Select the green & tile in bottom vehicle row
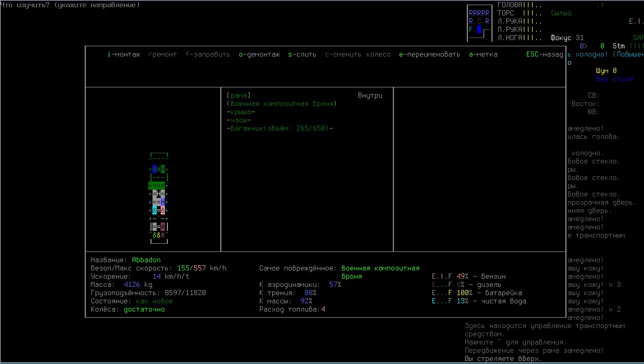 click(155, 235)
